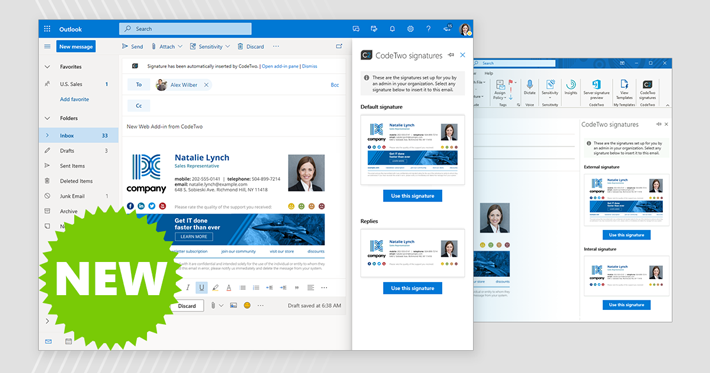Click the Dismiss link in notification bar

click(309, 66)
